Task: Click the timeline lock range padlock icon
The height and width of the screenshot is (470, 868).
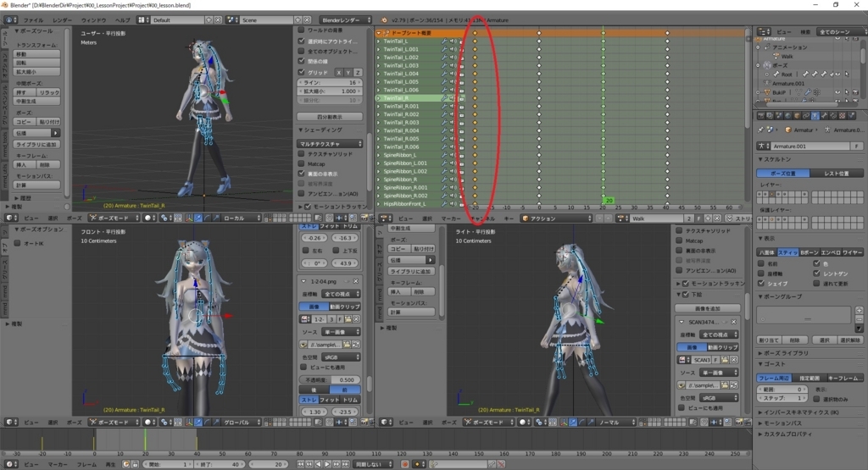Action: [x=135, y=464]
